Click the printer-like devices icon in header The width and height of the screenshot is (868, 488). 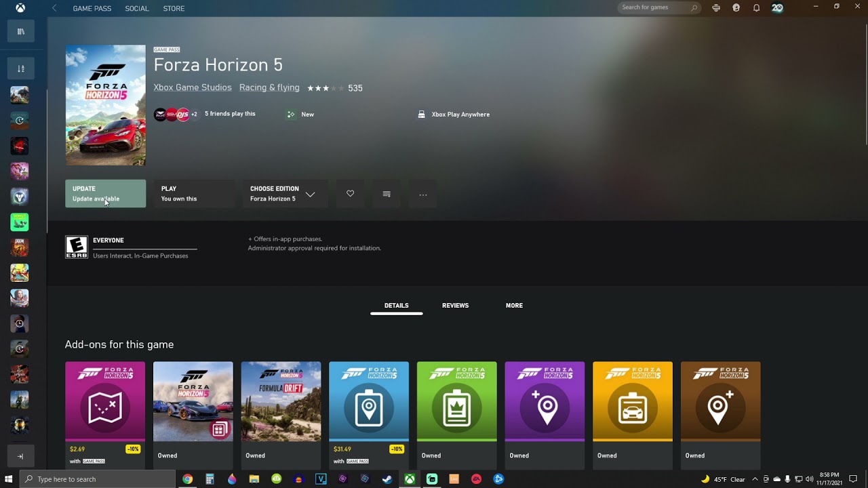pos(716,8)
